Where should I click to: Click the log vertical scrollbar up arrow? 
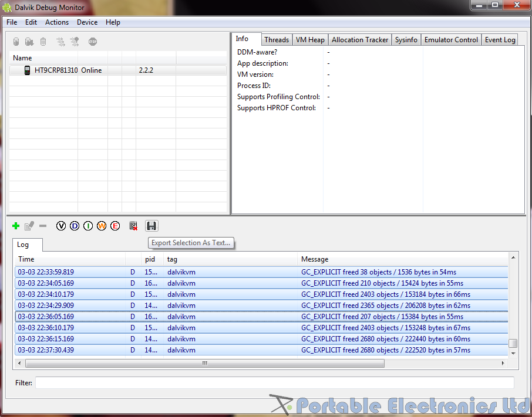513,258
